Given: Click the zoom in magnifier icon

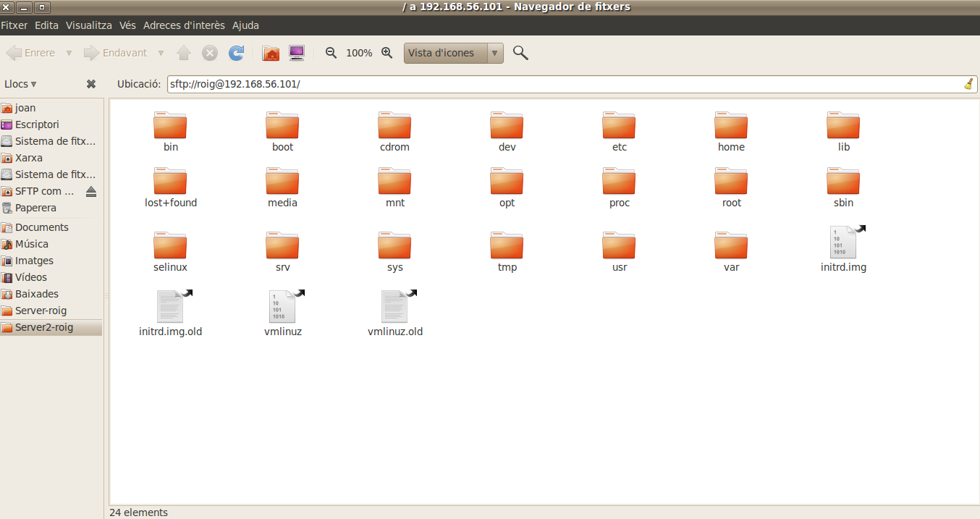Looking at the screenshot, I should click(387, 53).
